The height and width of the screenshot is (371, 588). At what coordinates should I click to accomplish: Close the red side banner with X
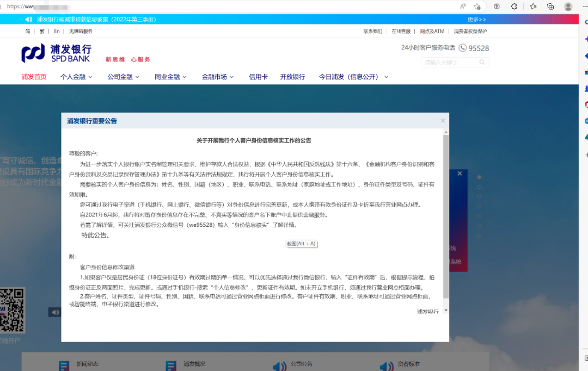(460, 174)
